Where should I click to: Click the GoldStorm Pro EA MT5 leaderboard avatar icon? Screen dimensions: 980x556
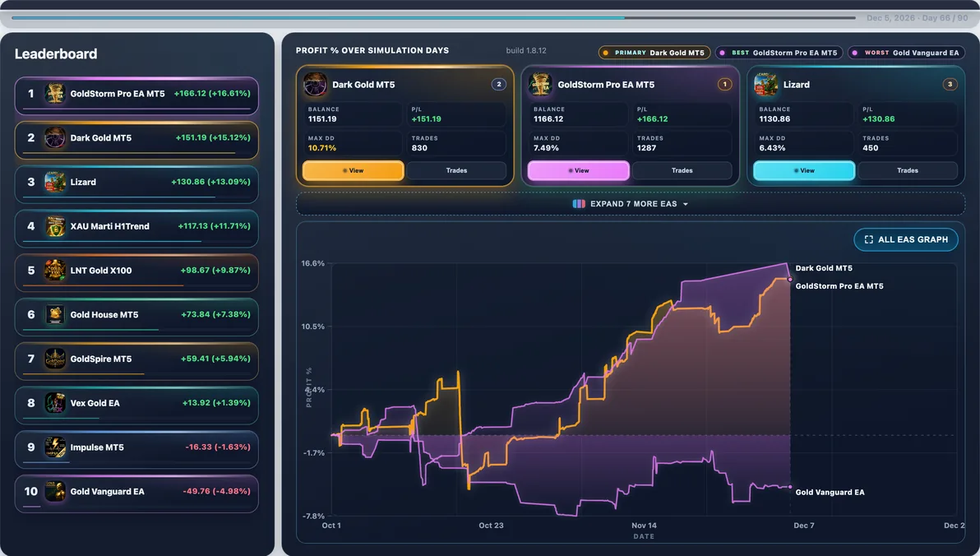pos(55,94)
